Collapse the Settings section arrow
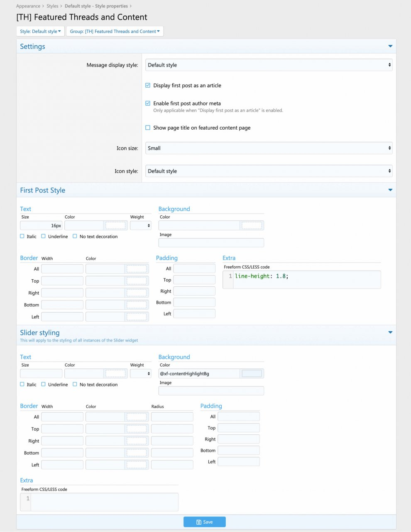 click(x=390, y=46)
